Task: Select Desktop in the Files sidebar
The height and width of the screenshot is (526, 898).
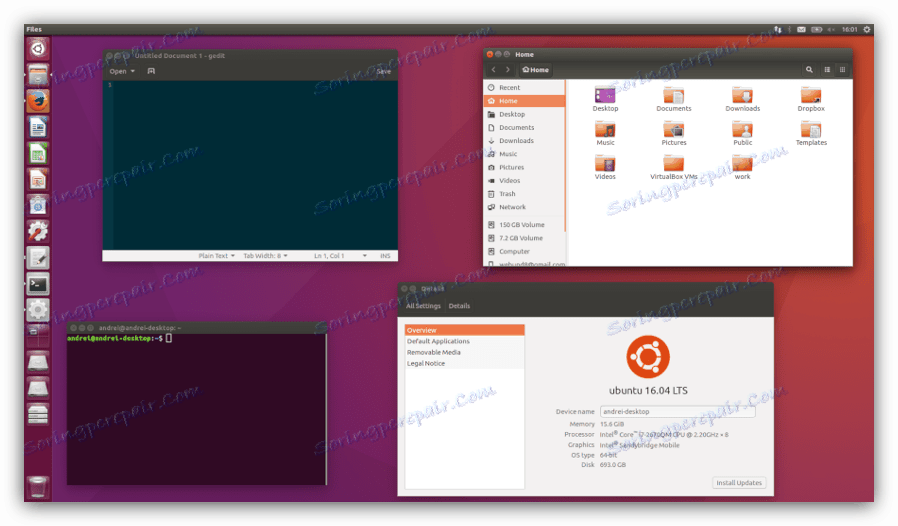Action: 524,114
